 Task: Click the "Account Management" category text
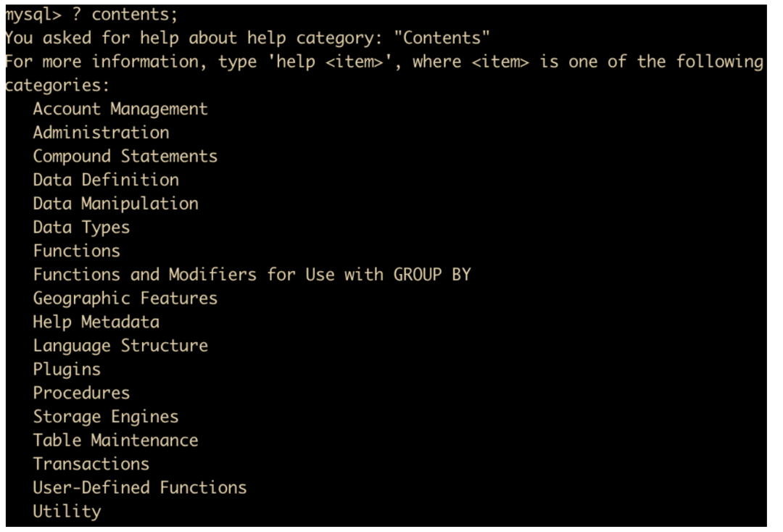coord(120,109)
